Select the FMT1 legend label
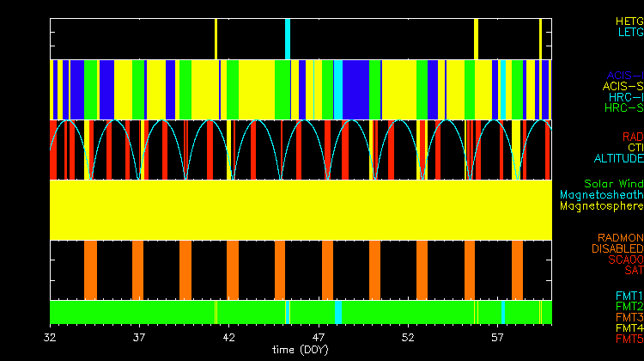This screenshot has height=361, width=644. pos(629,296)
